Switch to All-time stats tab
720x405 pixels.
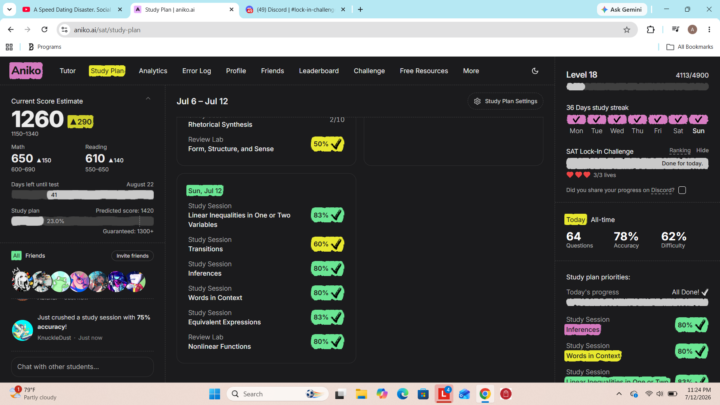pos(602,219)
